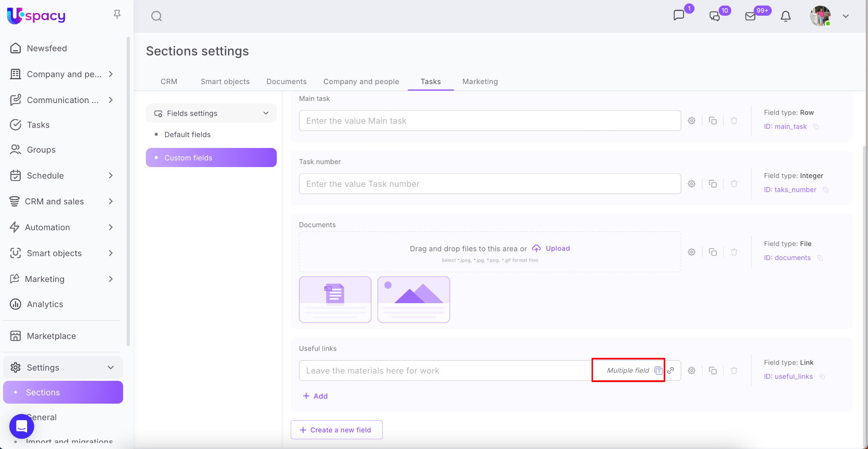Screen dimensions: 868x449
Task: Copy the useful_links ID
Action: click(822, 376)
